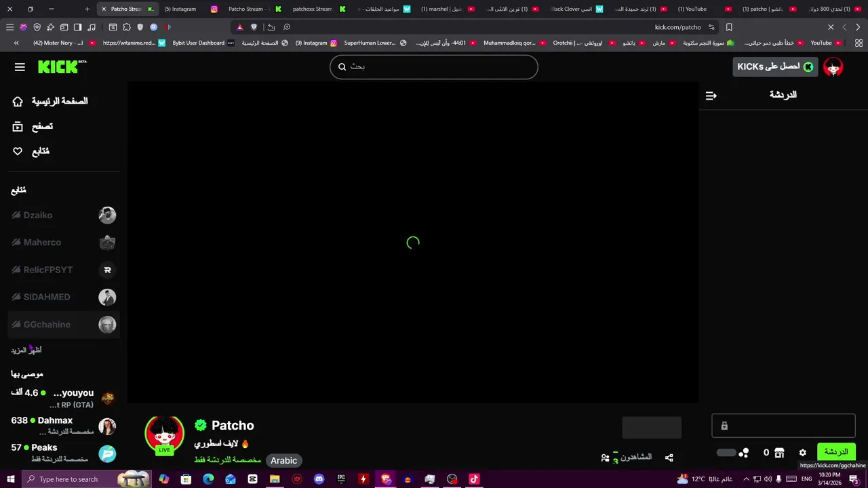The width and height of the screenshot is (868, 488).
Task: Expand followed list with أظهر المزيد
Action: tap(26, 350)
